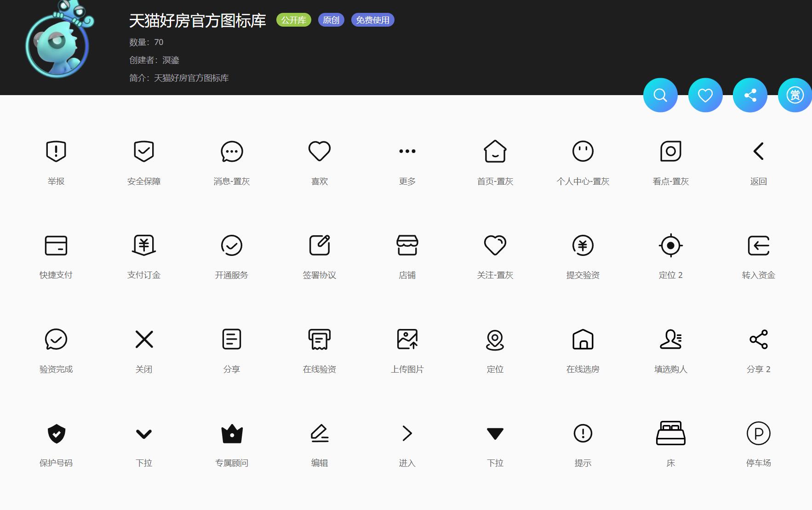Click the 支付订金 yen receipt icon

tap(144, 245)
